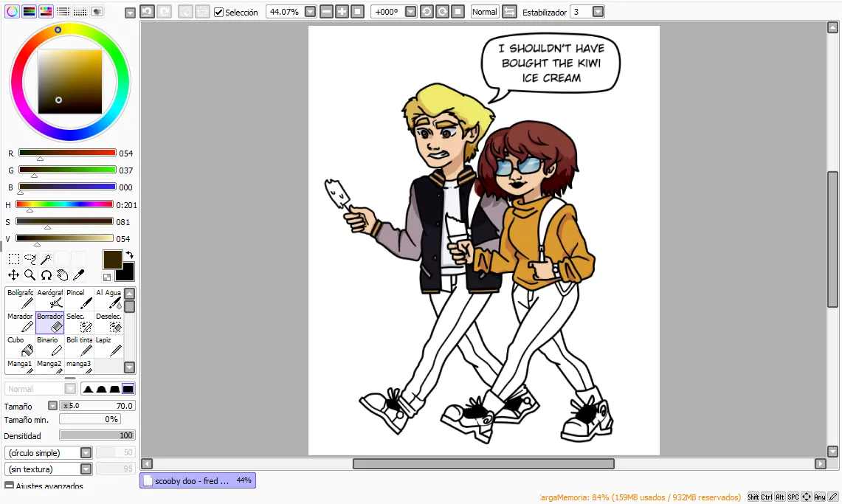Select the move layer tool
Screen dimensions: 842x504
[x=13, y=275]
